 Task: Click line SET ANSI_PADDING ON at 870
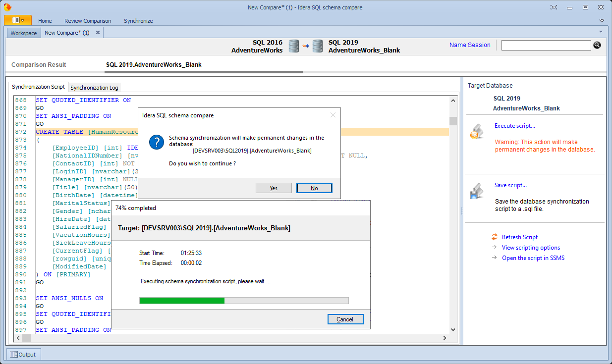[x=73, y=116]
